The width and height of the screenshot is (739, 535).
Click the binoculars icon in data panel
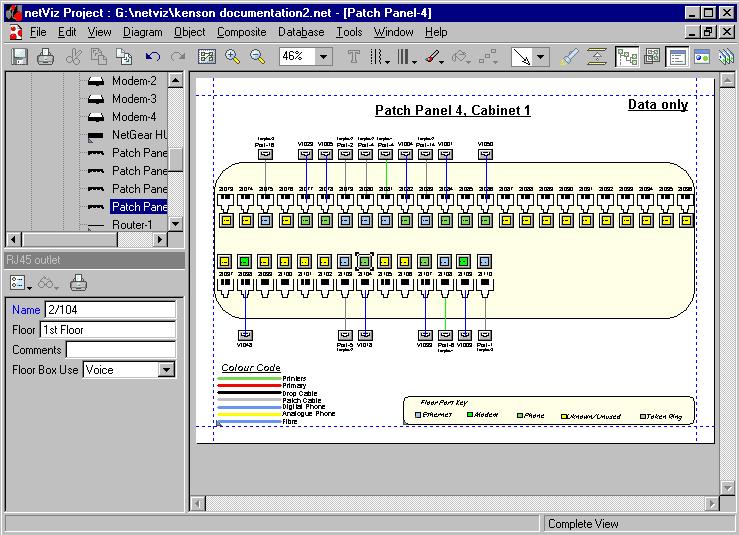tap(48, 283)
